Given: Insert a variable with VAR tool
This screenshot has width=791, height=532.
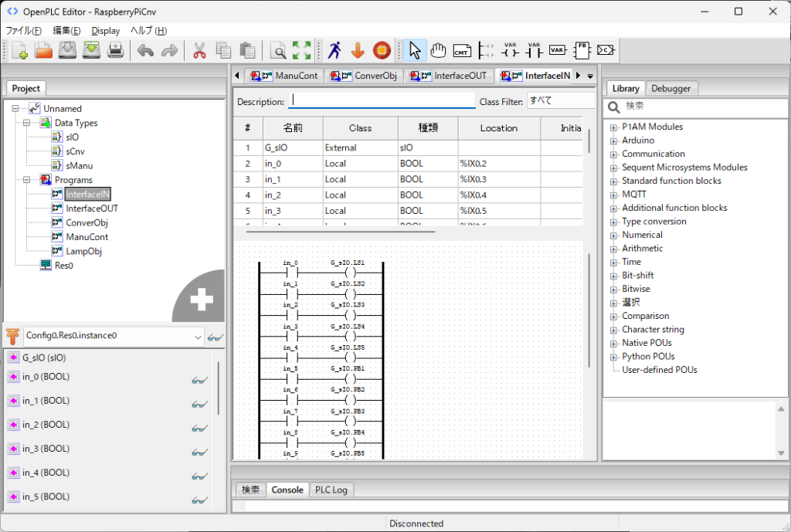Looking at the screenshot, I should point(558,50).
